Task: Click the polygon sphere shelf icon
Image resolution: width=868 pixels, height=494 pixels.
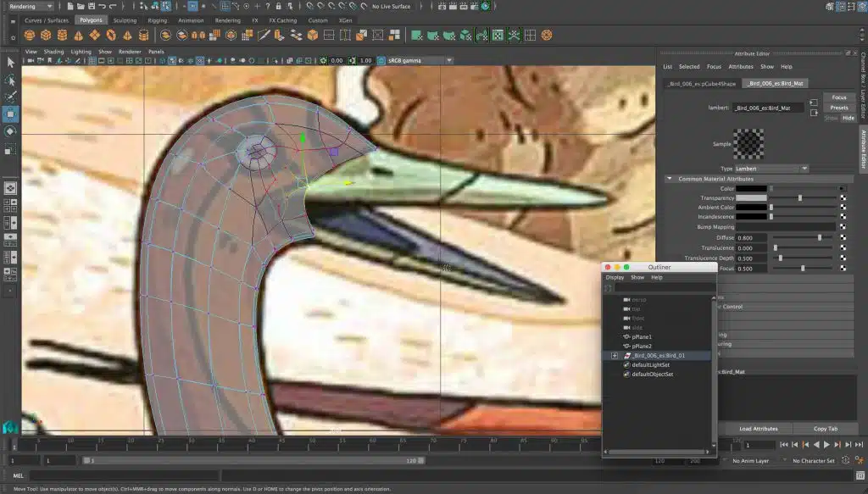Action: click(30, 36)
